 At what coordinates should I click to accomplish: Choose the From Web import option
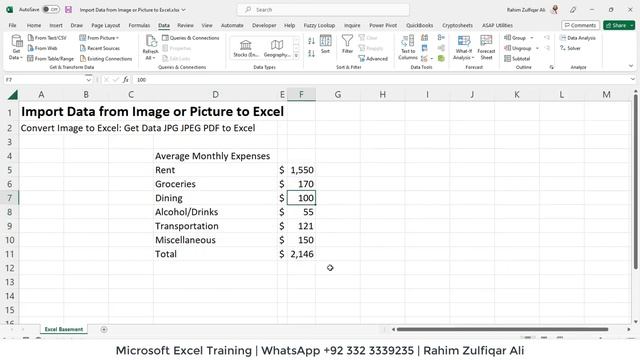tap(42, 48)
